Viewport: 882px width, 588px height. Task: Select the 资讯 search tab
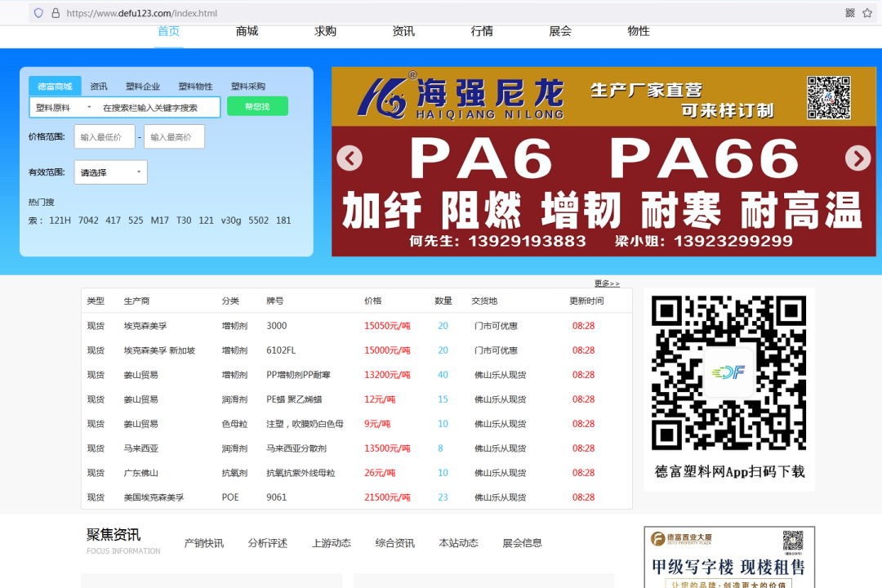coord(99,86)
